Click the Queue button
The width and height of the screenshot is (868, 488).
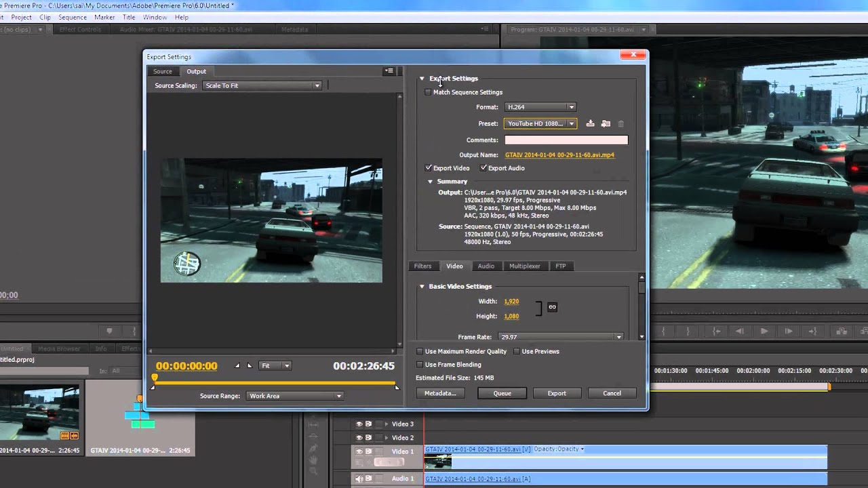502,393
